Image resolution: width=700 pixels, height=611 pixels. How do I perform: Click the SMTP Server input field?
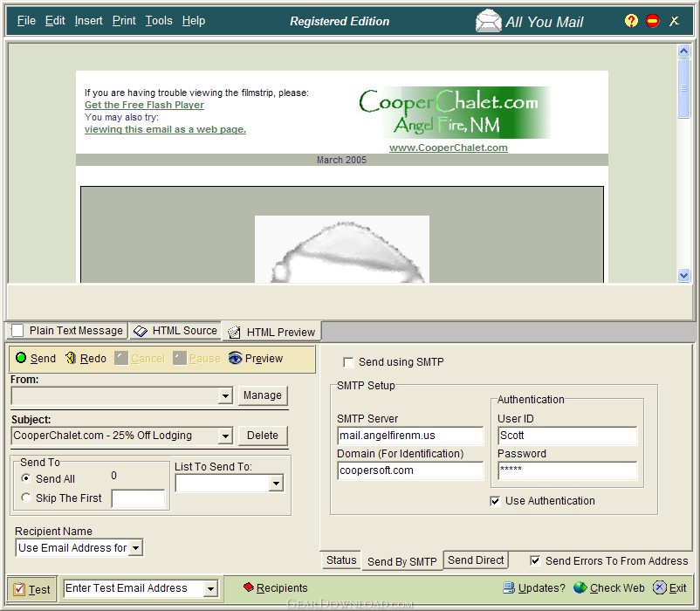point(410,436)
